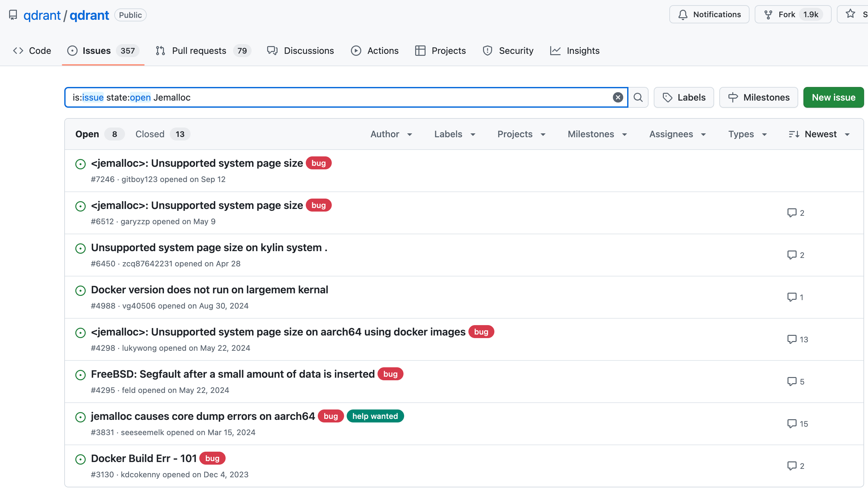Filter by the help wanted label
Image resolution: width=868 pixels, height=488 pixels.
(375, 416)
